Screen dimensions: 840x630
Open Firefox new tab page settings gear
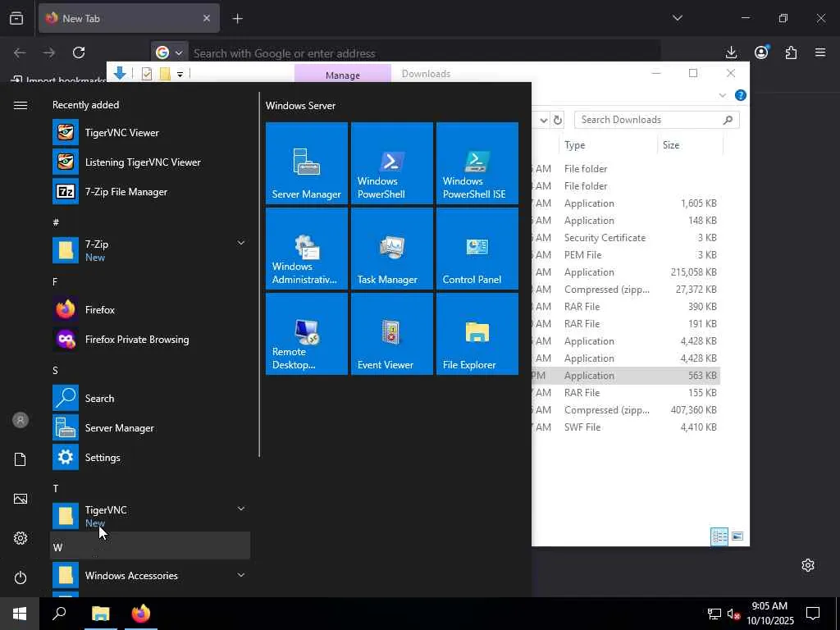pos(808,565)
